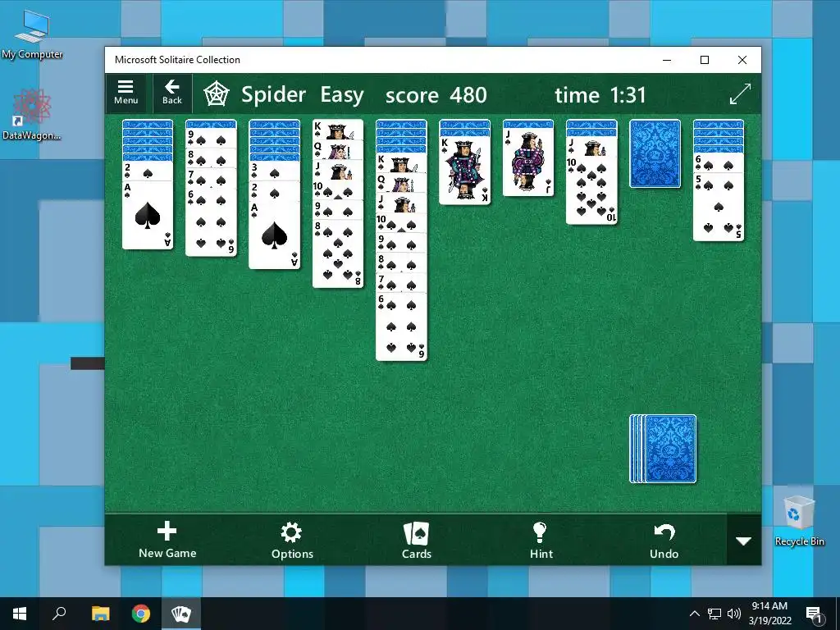Toggle fullscreen with the diagonal arrows icon

741,94
